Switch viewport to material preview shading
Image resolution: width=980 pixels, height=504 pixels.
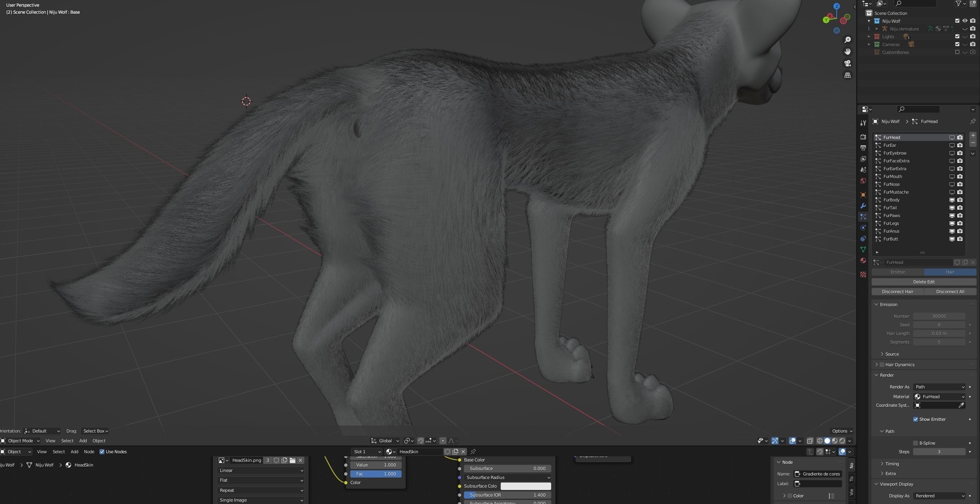coord(835,441)
